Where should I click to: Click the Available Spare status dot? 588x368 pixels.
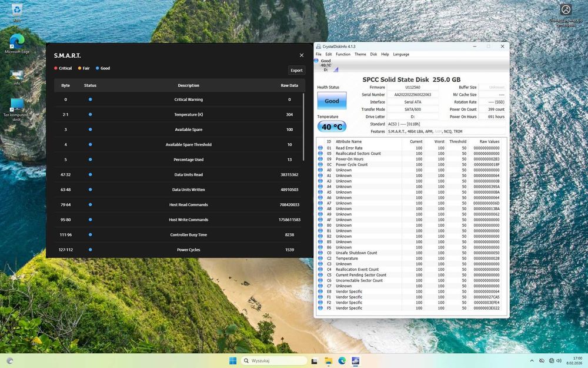(x=90, y=130)
